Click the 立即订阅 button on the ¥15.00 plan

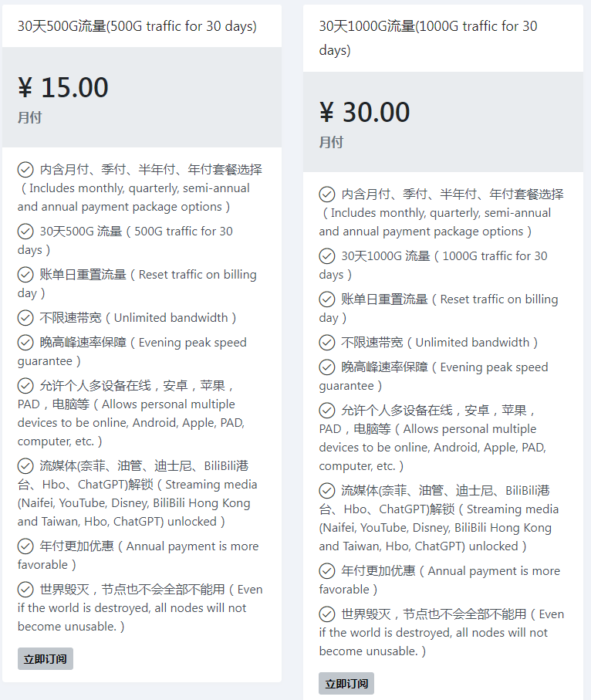46,659
